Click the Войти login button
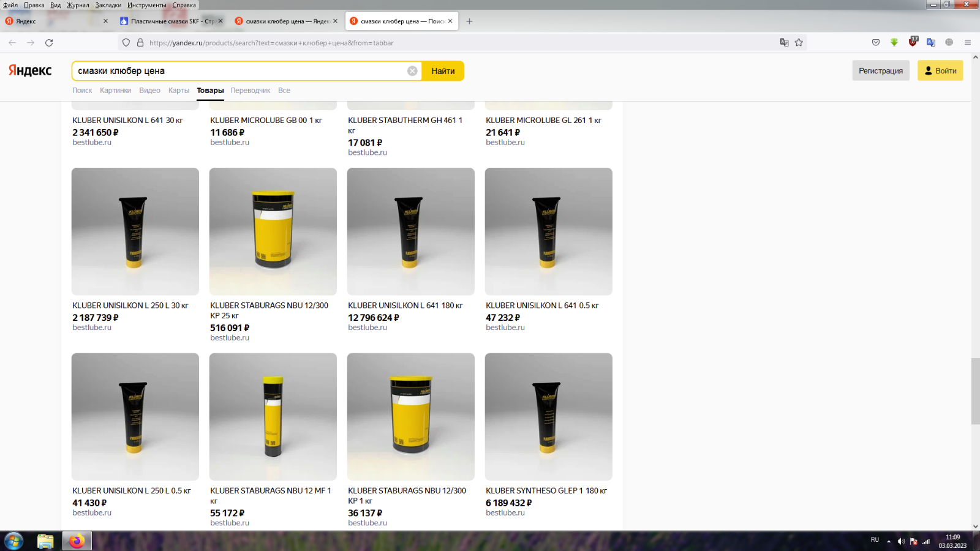The image size is (980, 551). pos(940,70)
